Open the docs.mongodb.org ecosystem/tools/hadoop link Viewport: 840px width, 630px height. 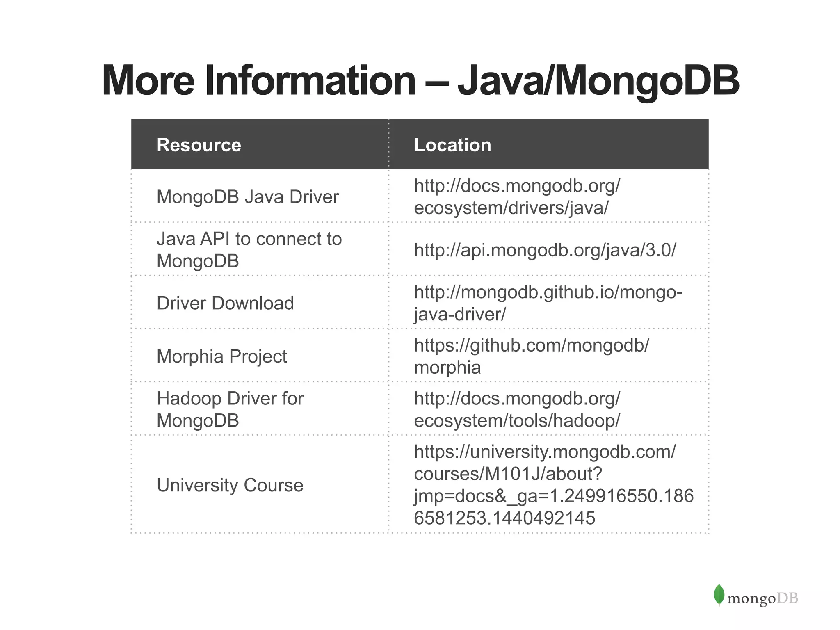point(517,409)
